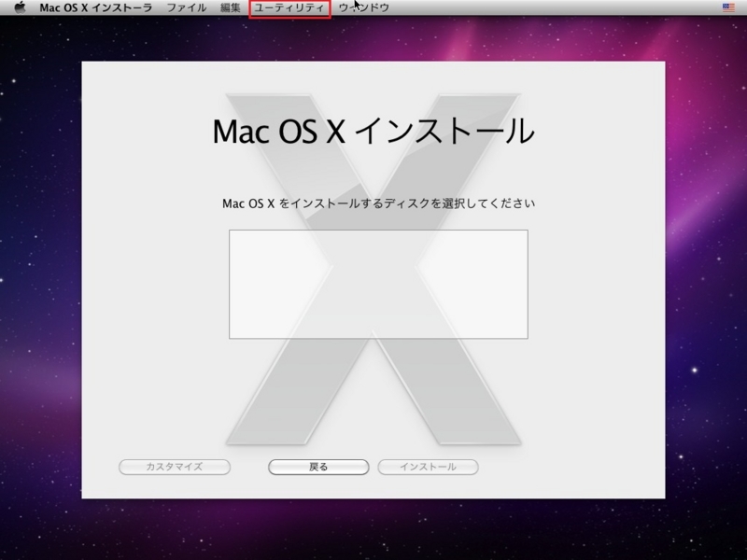
Task: Click the インストール button
Action: point(428,467)
